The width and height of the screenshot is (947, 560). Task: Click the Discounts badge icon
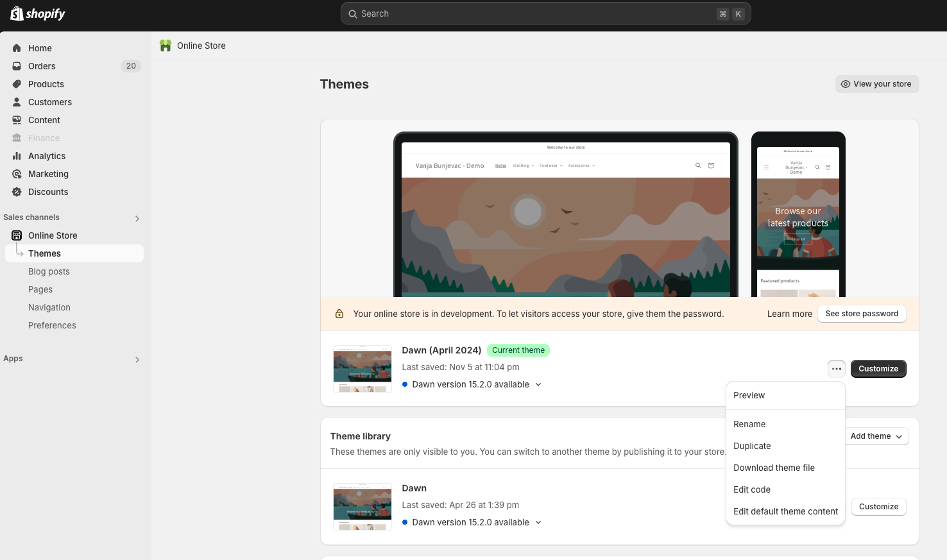click(x=17, y=192)
